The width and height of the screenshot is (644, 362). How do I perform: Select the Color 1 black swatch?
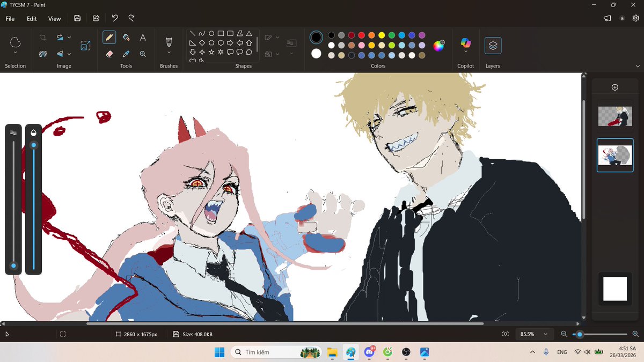(317, 37)
